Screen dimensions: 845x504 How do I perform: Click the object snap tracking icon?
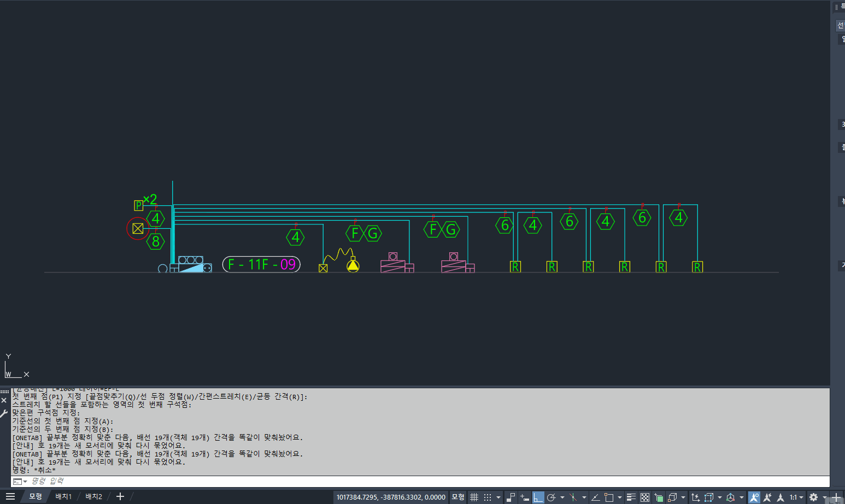point(596,497)
